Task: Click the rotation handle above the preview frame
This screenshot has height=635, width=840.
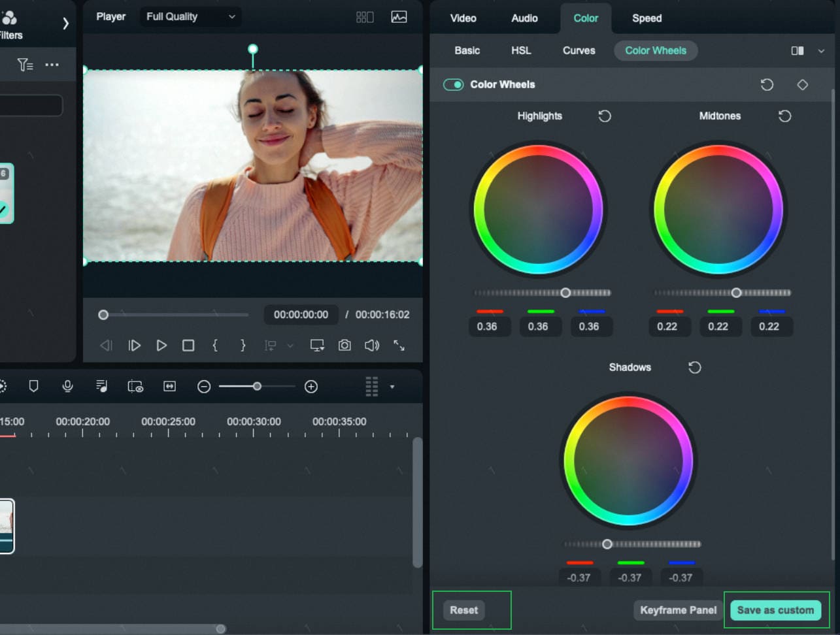Action: coord(253,49)
